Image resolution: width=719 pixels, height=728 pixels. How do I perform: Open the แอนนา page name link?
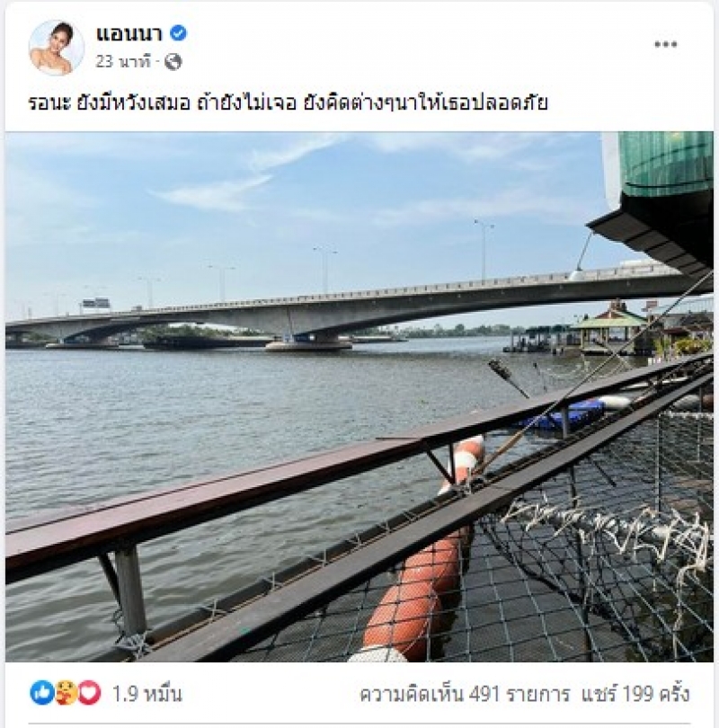pyautogui.click(x=129, y=34)
